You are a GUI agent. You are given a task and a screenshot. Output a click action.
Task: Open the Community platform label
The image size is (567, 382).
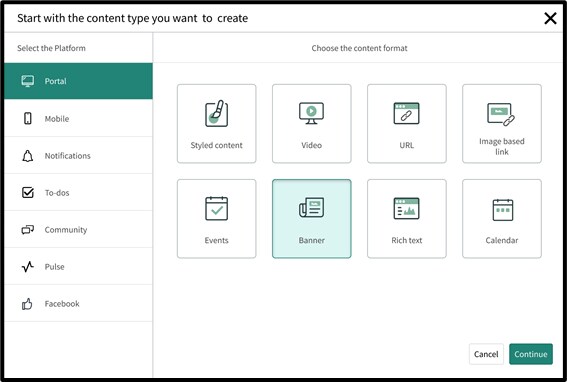pos(66,230)
